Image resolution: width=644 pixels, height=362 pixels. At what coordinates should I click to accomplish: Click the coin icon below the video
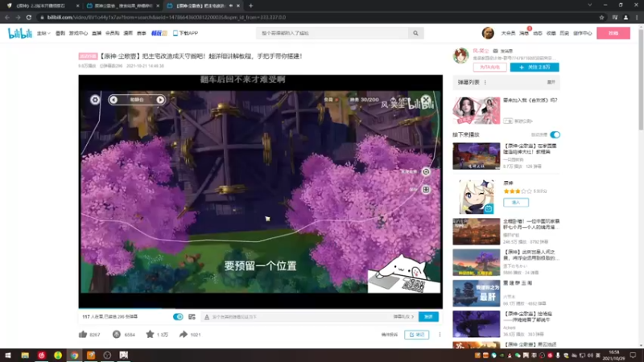(117, 335)
